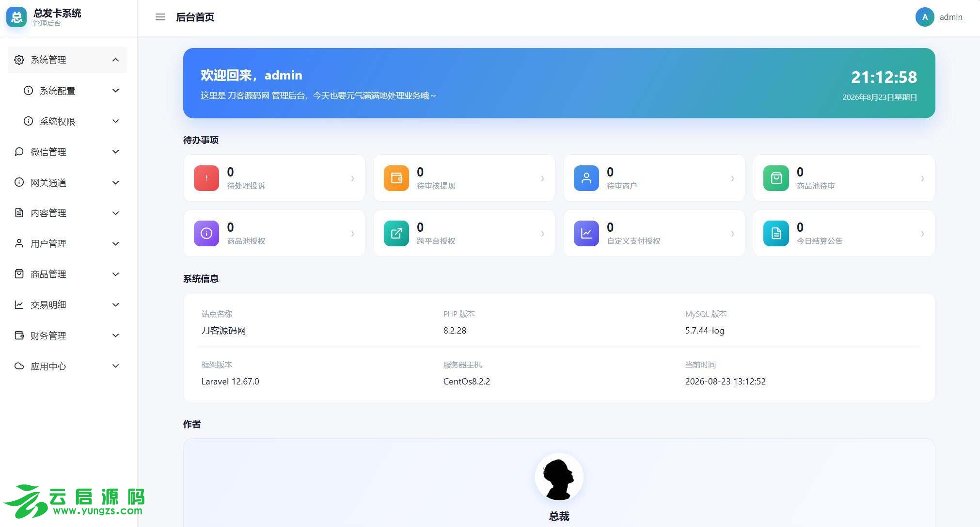
Task: Click the 后台首页 page title
Action: (195, 17)
